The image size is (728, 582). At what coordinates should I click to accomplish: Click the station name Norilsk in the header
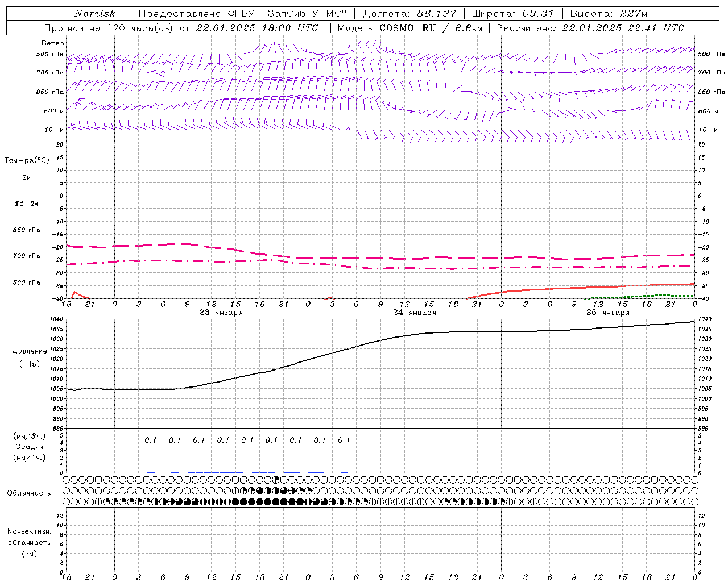(x=95, y=14)
